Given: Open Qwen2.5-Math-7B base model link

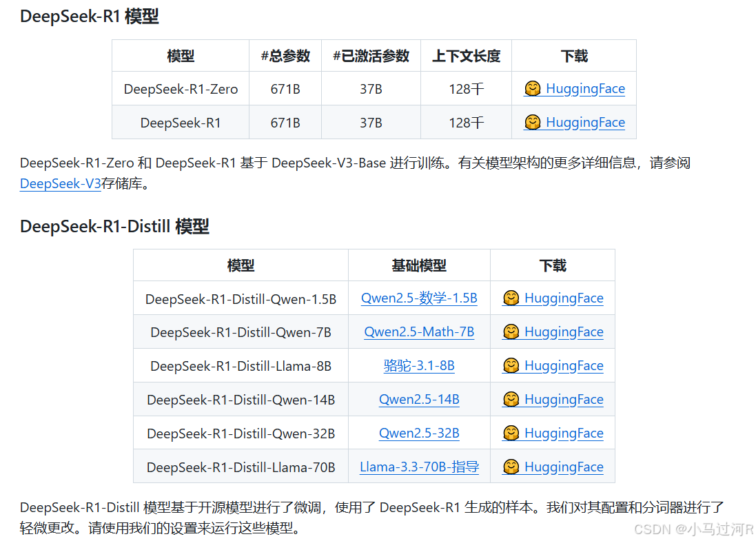Looking at the screenshot, I should coord(419,332).
